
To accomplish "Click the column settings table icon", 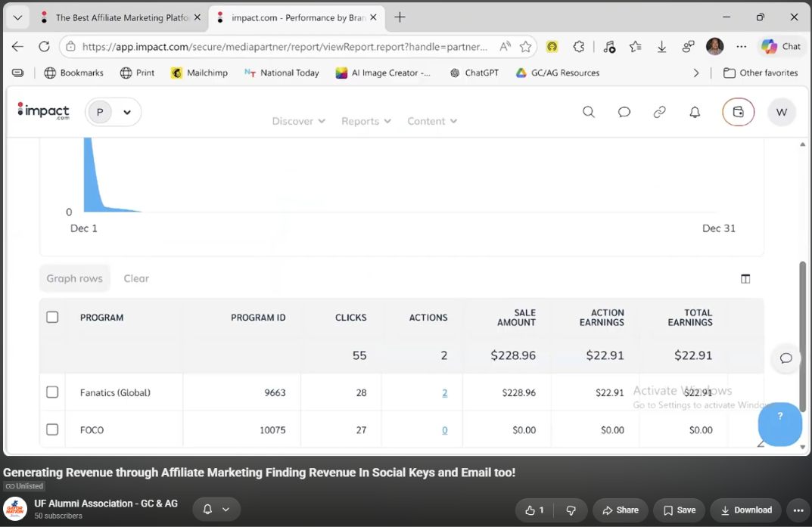I will 745,279.
